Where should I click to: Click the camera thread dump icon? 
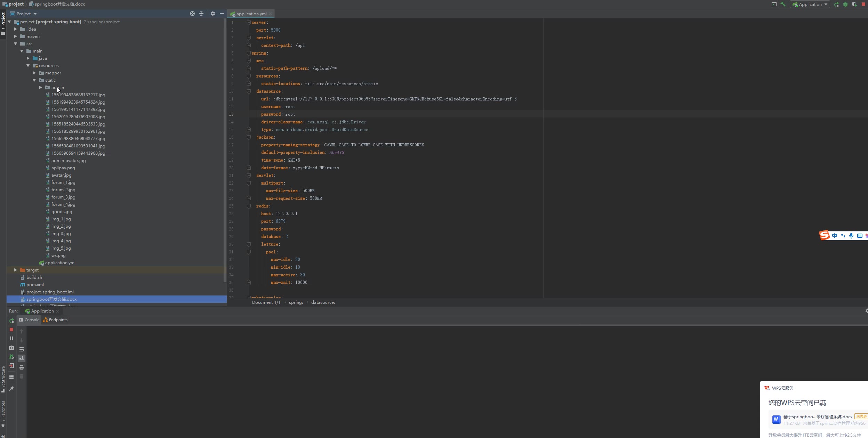pyautogui.click(x=11, y=348)
